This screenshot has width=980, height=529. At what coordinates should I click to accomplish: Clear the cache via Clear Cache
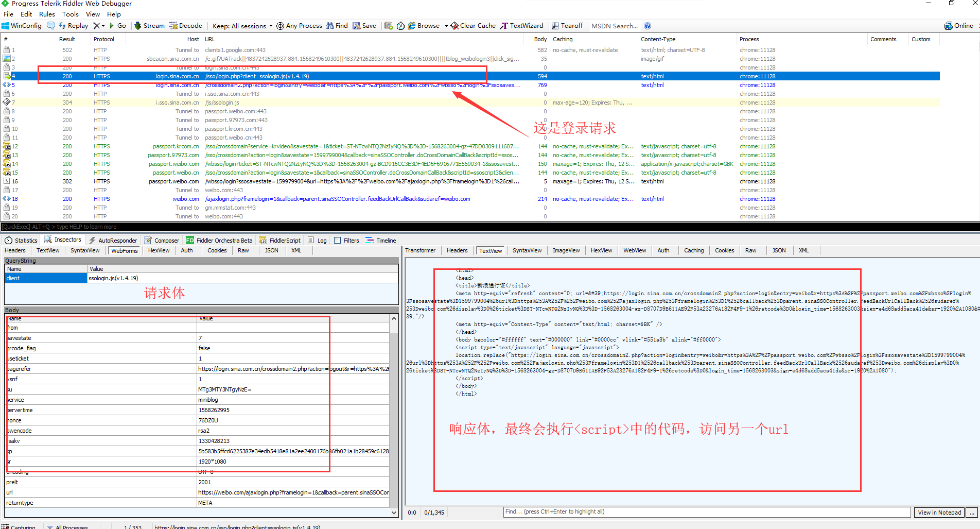(x=473, y=26)
